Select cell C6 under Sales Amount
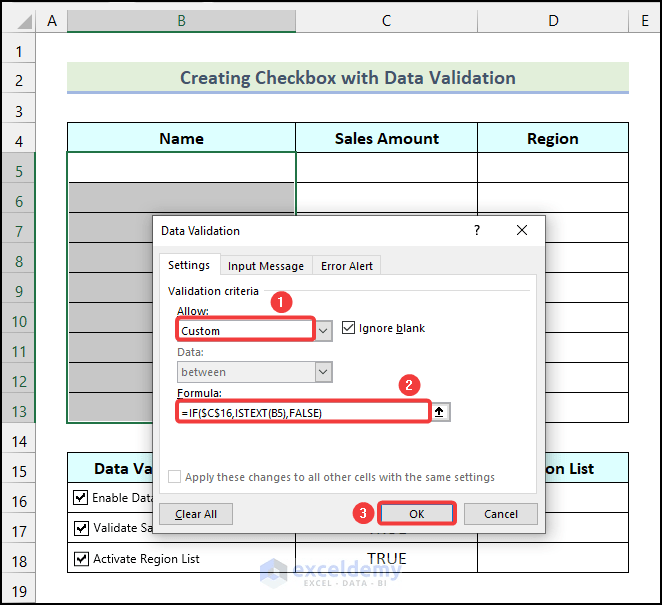This screenshot has width=662, height=605. tap(386, 198)
